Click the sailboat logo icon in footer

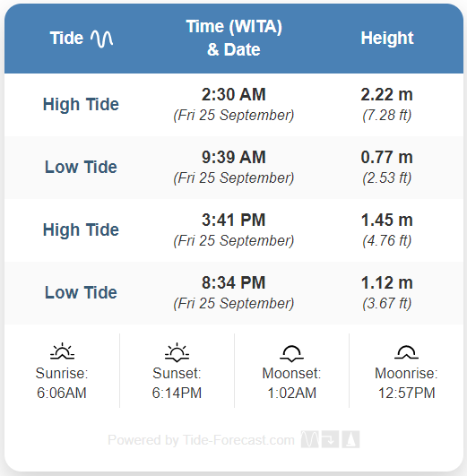click(350, 439)
